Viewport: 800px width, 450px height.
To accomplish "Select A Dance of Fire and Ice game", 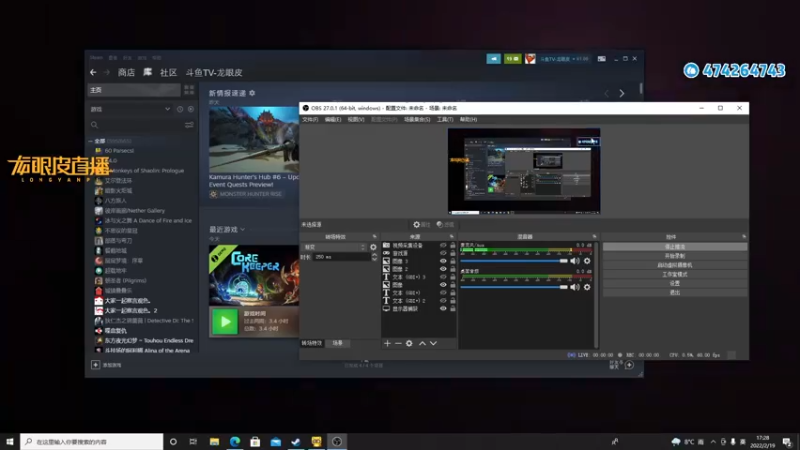I will pos(148,220).
